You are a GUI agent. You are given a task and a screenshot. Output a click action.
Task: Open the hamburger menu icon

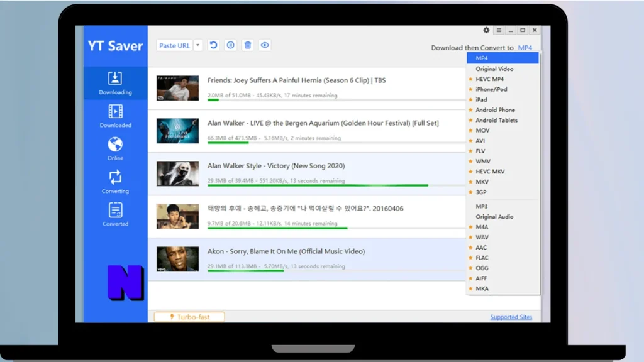[499, 30]
